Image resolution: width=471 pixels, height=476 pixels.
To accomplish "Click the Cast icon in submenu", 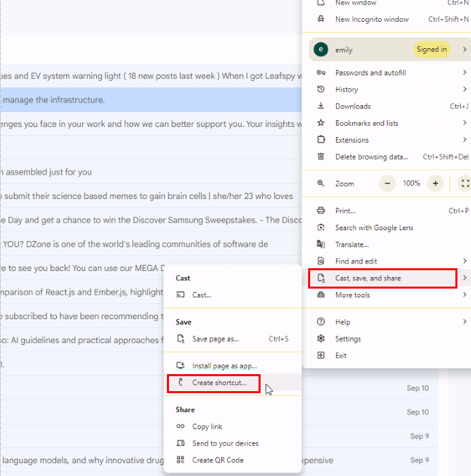I will 181,295.
